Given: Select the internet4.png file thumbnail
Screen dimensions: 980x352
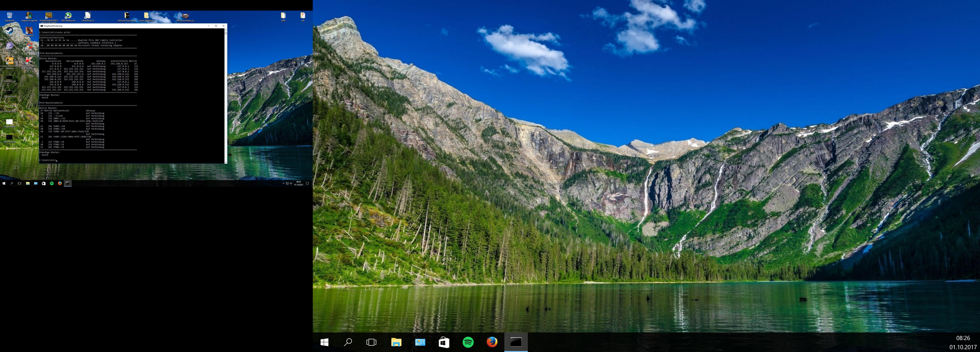Looking at the screenshot, I should [x=9, y=122].
